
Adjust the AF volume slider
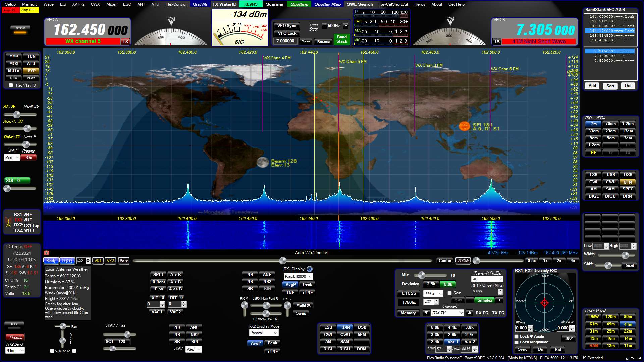pos(20,115)
